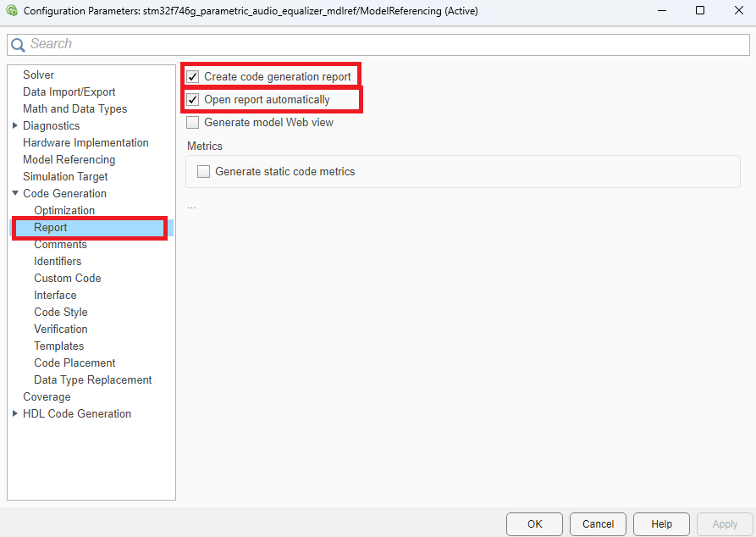This screenshot has width=756, height=537.
Task: Collapse the Code Generation section
Action: 14,193
